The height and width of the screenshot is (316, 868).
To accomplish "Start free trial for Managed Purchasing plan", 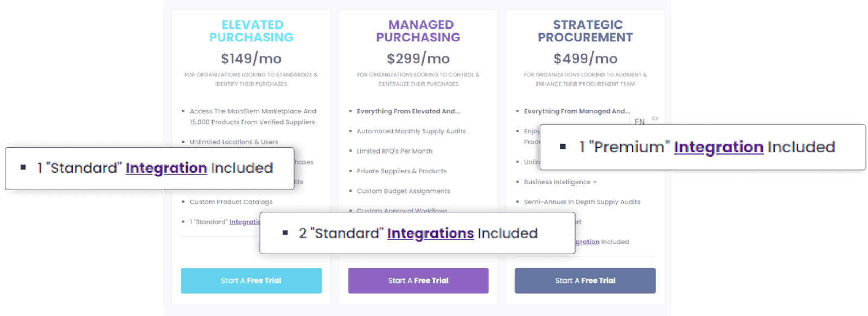I will [x=418, y=281].
